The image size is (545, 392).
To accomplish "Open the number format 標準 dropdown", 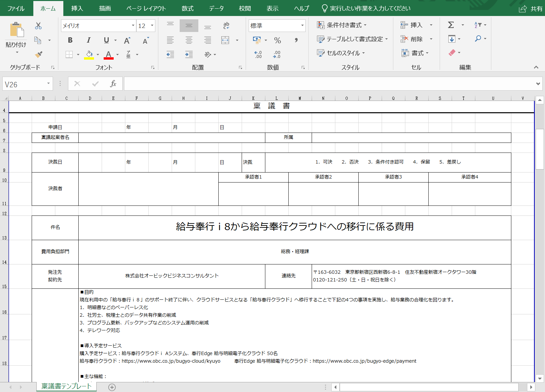I will (x=302, y=26).
